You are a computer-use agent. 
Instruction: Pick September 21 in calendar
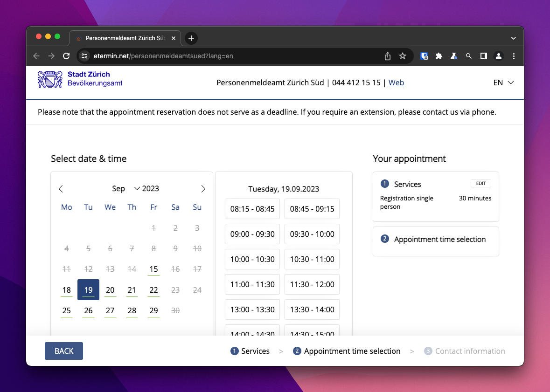[x=132, y=290]
